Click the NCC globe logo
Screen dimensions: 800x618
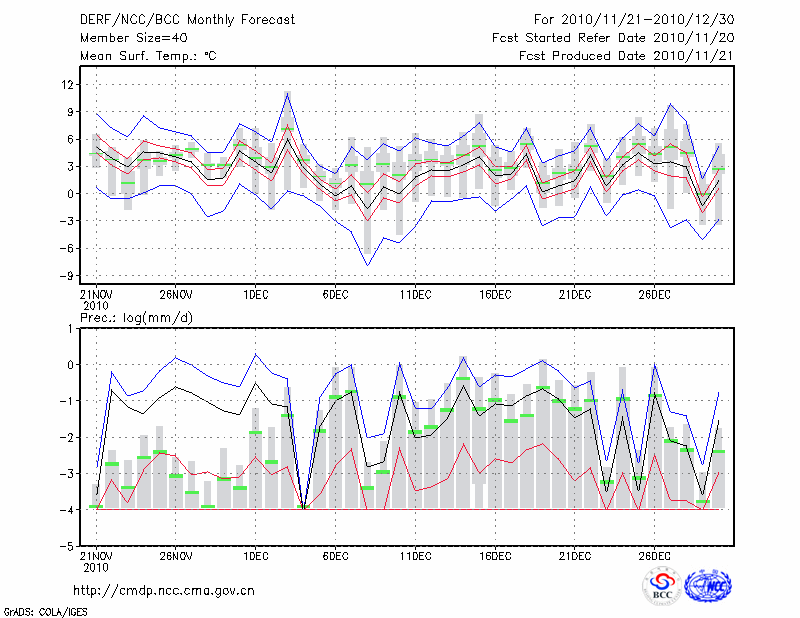click(x=707, y=586)
